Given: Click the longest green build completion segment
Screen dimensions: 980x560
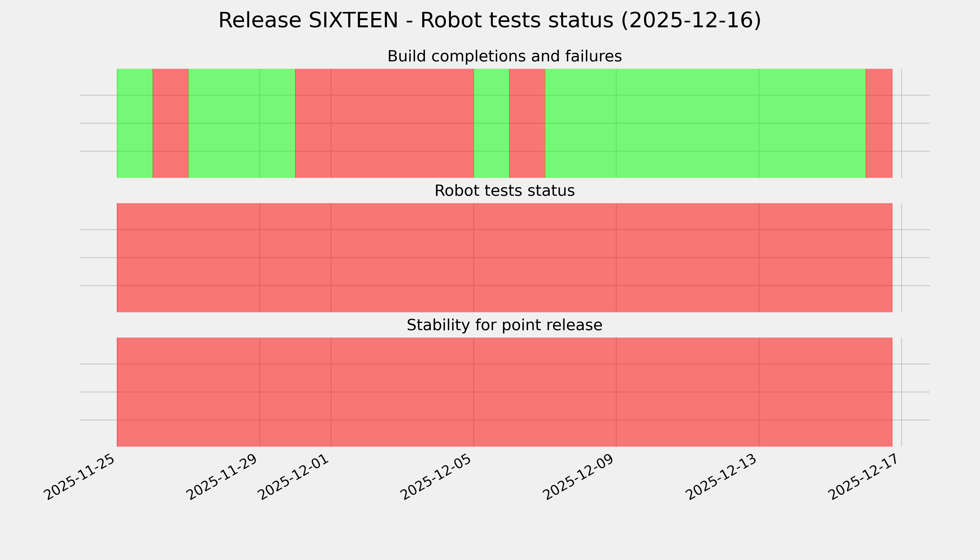Looking at the screenshot, I should tap(705, 123).
